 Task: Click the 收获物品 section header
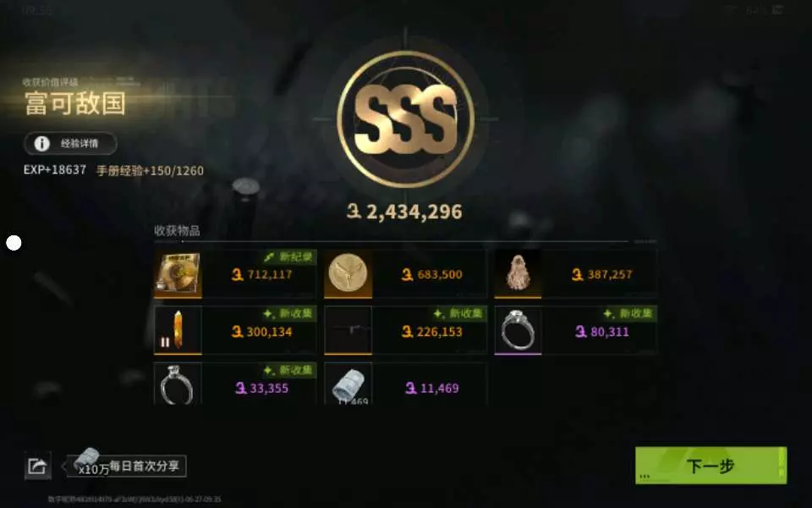[177, 230]
